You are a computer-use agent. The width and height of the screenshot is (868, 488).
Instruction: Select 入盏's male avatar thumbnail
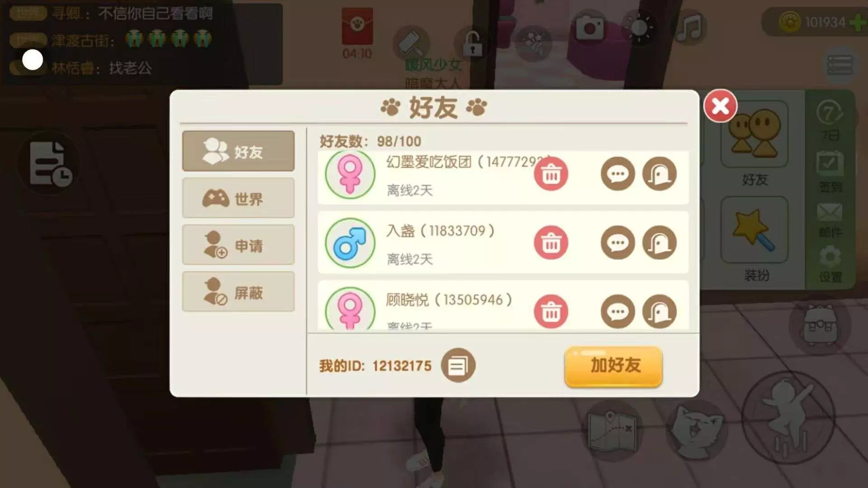point(350,243)
